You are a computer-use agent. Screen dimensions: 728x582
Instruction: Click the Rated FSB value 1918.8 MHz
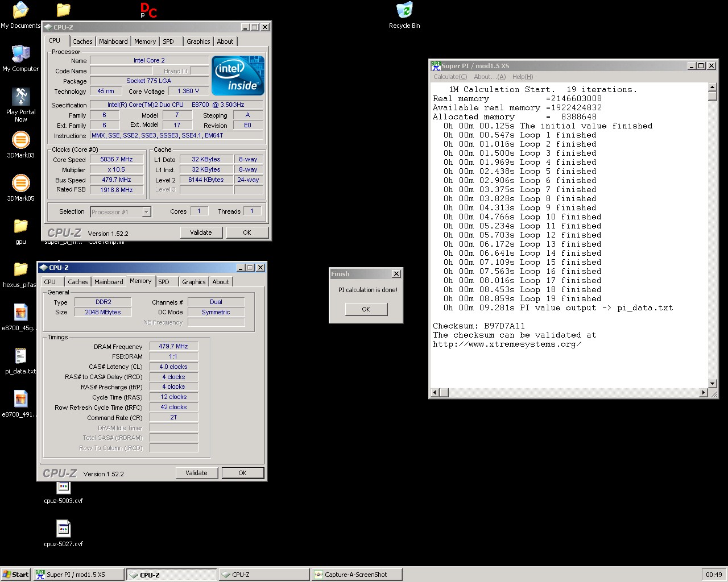117,190
